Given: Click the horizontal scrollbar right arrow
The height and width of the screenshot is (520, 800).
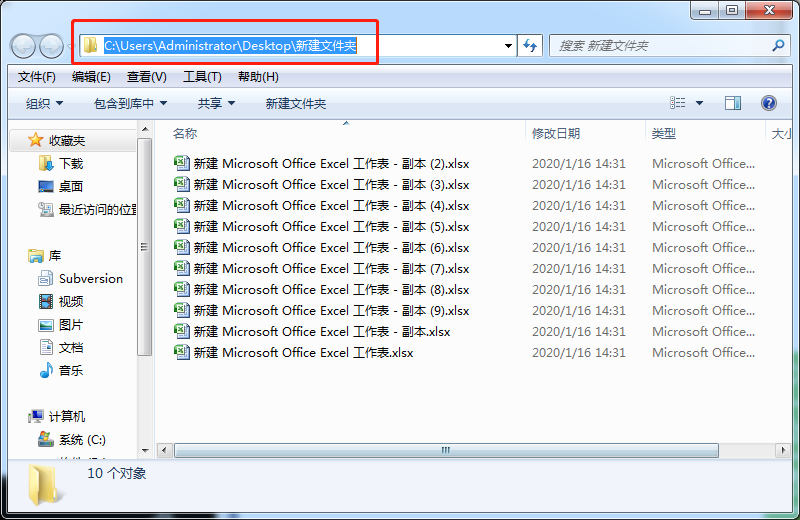Looking at the screenshot, I should pos(783,450).
